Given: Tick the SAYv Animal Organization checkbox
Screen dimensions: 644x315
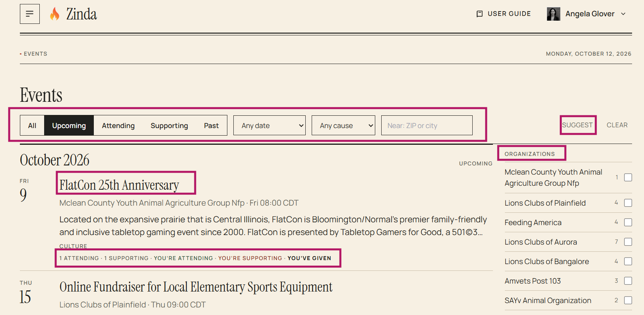Looking at the screenshot, I should point(628,300).
